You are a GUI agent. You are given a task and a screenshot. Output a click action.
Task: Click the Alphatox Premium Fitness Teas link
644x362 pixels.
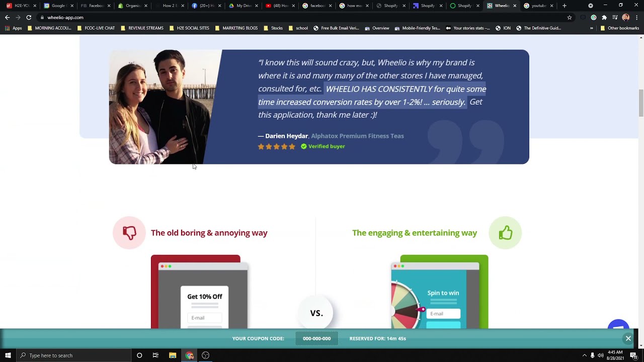click(357, 136)
